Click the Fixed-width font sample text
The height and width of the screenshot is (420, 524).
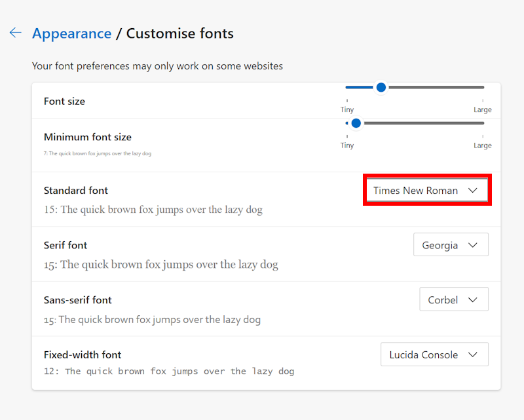pos(169,371)
